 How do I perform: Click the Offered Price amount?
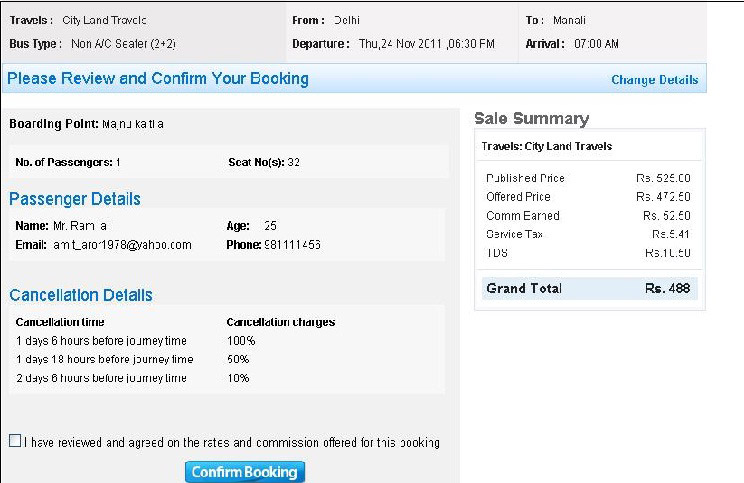663,197
